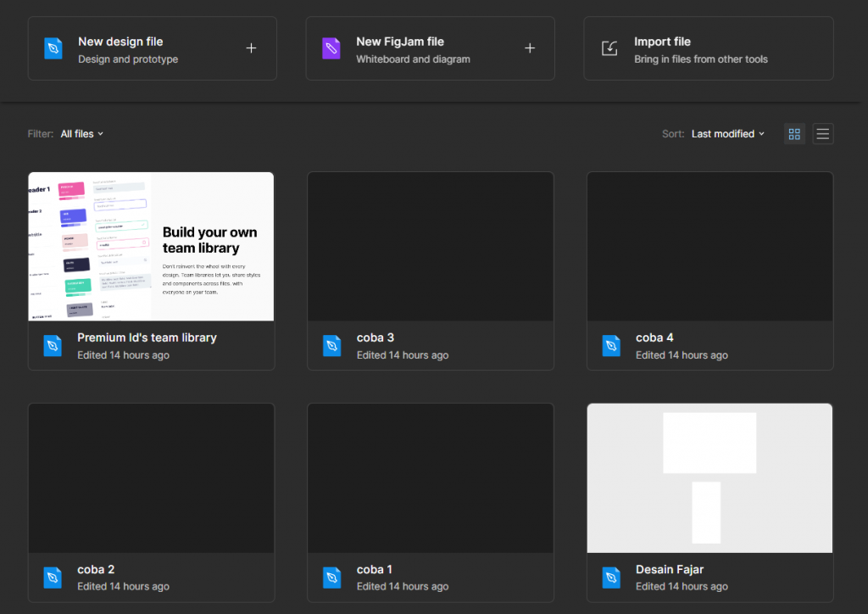Image resolution: width=868 pixels, height=614 pixels.
Task: Select the coba 2 file preview
Action: 151,478
